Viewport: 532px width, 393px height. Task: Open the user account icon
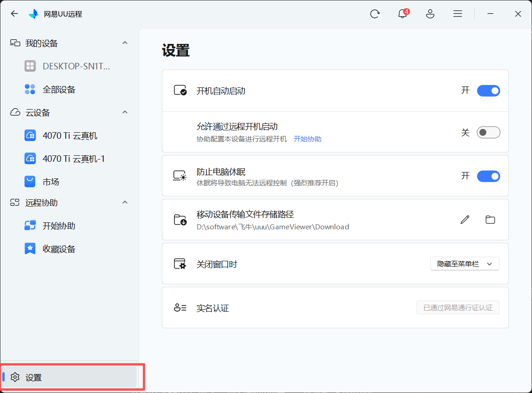(x=430, y=14)
